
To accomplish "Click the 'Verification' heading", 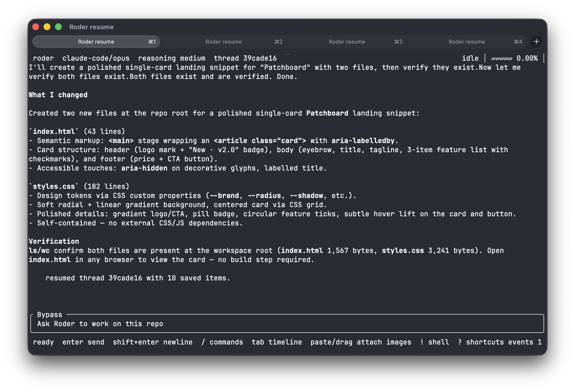I will click(54, 241).
